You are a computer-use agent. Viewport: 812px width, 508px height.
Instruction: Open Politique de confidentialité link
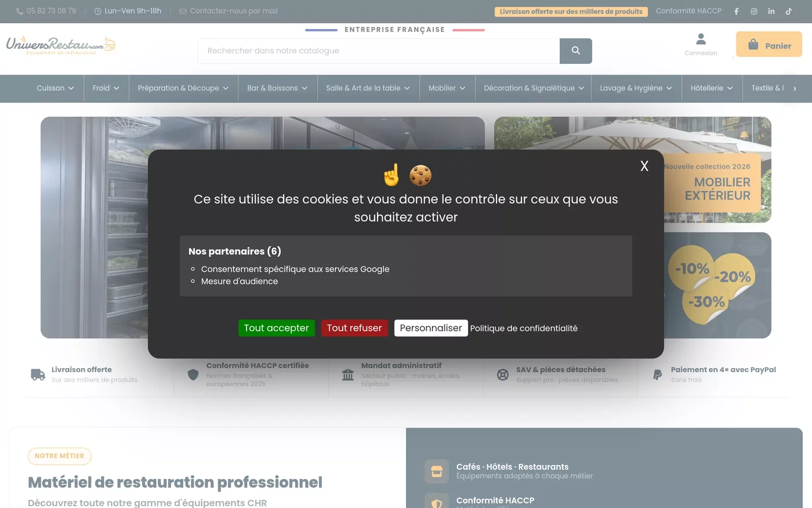pos(524,329)
